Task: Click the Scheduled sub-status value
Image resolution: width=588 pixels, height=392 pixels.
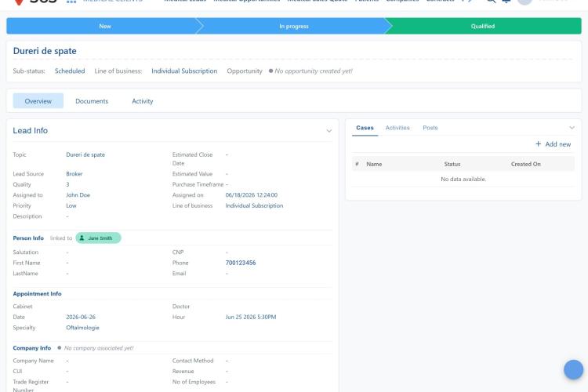Action: coord(70,71)
